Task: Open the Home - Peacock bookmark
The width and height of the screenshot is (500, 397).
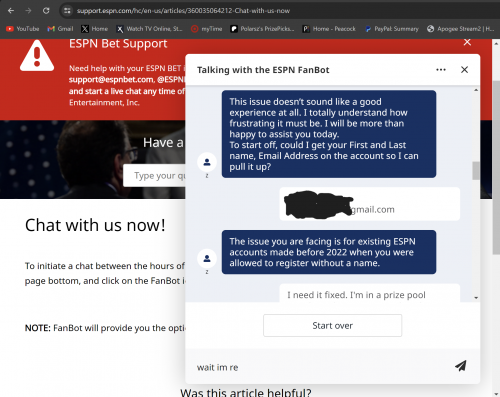Action: 329,29
